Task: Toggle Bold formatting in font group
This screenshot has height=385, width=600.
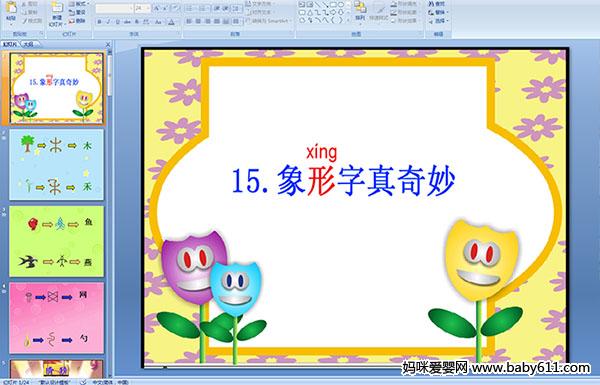Action: click(99, 22)
